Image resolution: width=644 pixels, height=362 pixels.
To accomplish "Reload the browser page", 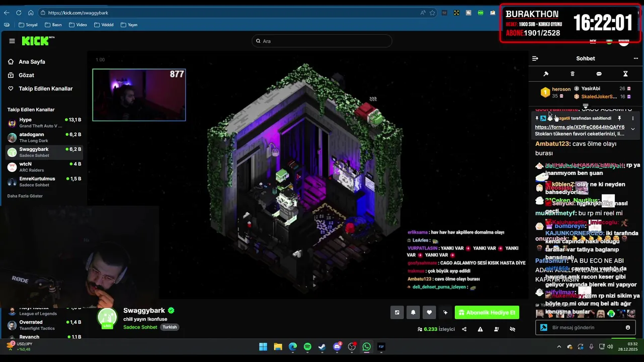I will [19, 13].
